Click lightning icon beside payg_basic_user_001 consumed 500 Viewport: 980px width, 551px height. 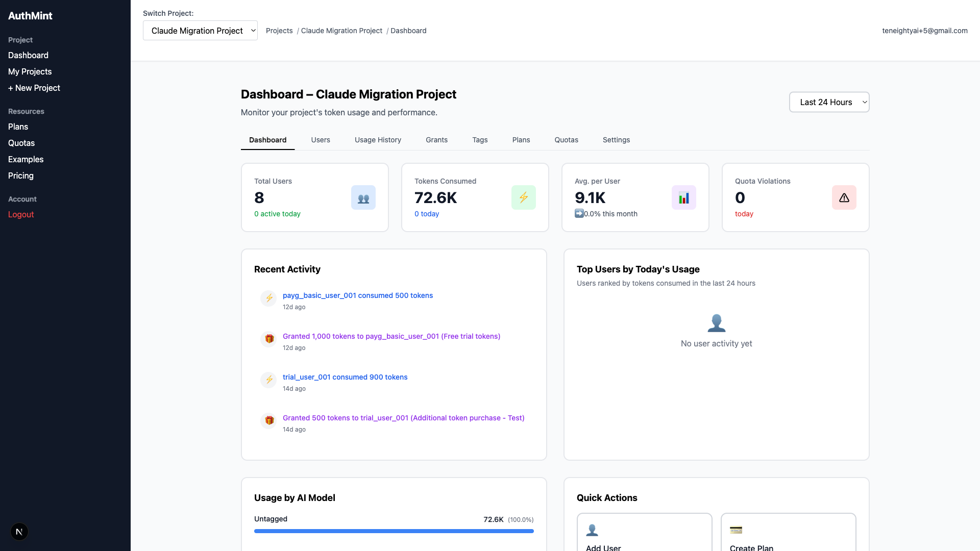click(x=269, y=298)
